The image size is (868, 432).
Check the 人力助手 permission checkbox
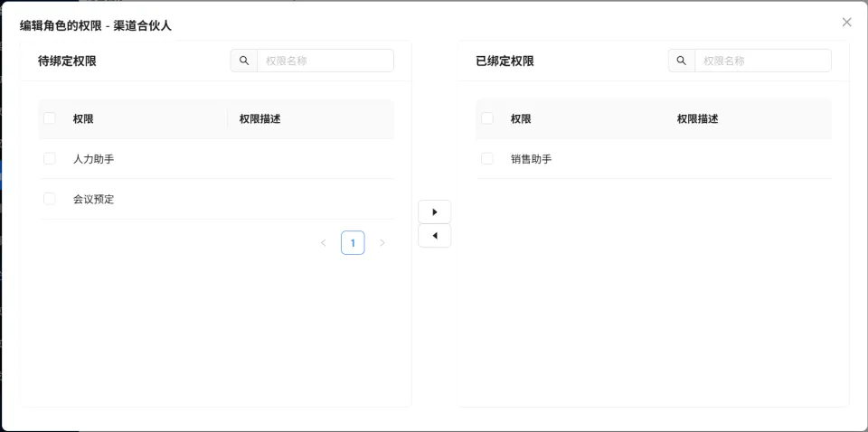50,159
